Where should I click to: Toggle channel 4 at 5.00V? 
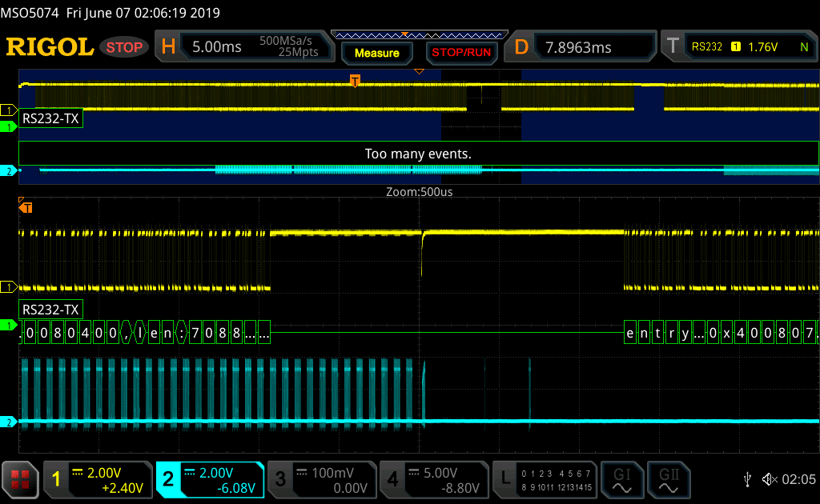click(433, 479)
